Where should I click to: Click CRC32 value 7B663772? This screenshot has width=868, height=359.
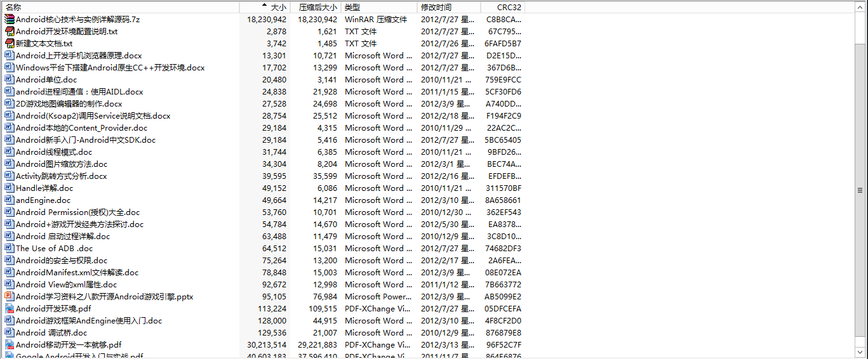click(503, 284)
